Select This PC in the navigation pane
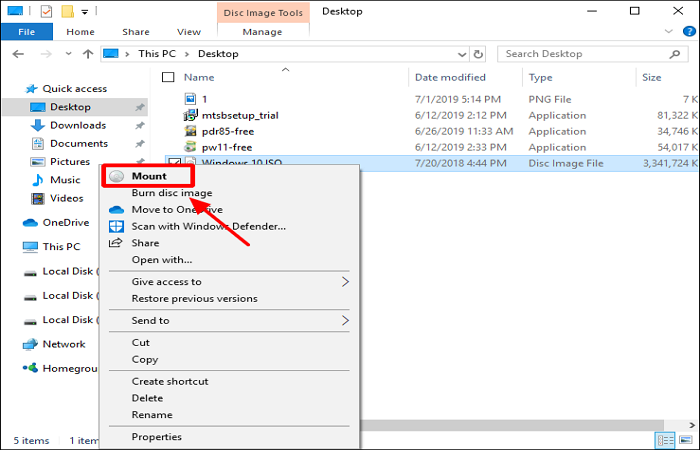This screenshot has height=450, width=700. click(52, 246)
